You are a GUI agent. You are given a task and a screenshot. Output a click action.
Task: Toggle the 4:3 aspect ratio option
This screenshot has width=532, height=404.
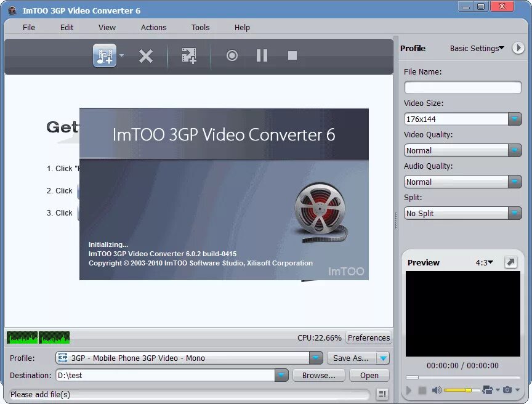(x=483, y=262)
